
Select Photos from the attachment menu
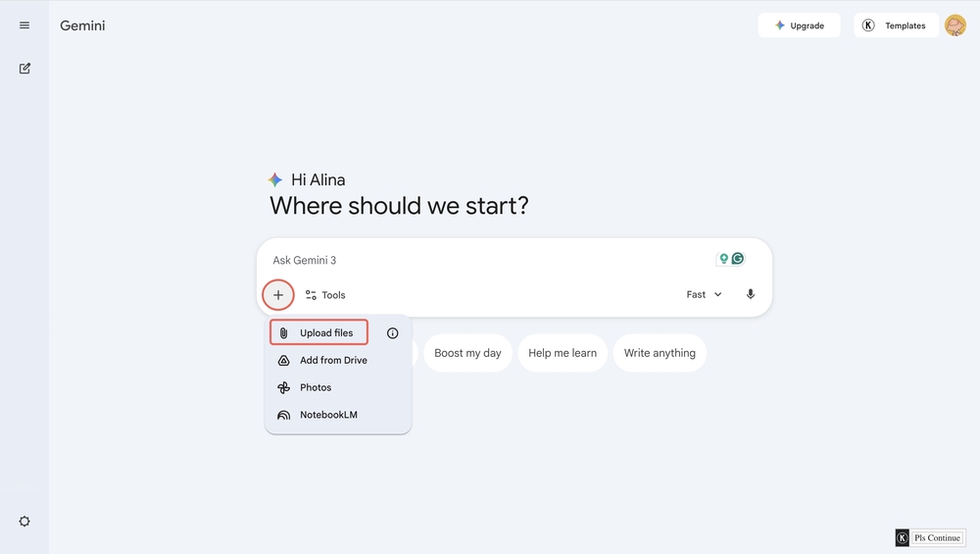pyautogui.click(x=316, y=387)
